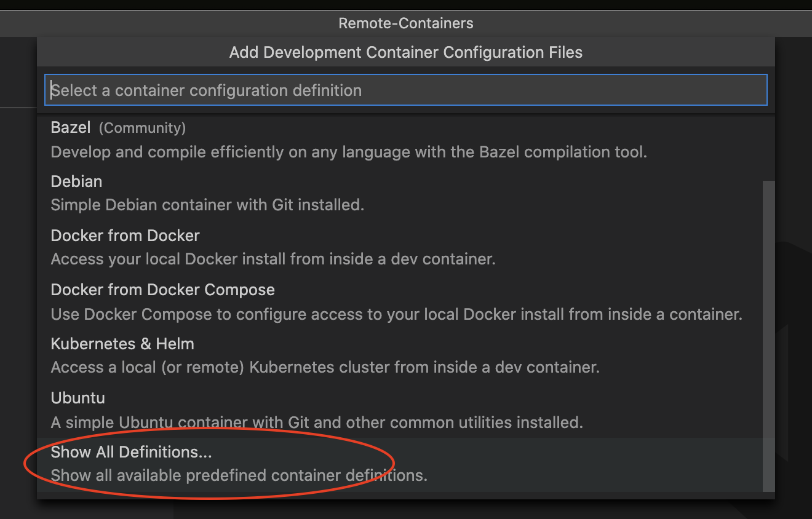812x519 pixels.
Task: Choose the Debian container definition
Action: (76, 181)
